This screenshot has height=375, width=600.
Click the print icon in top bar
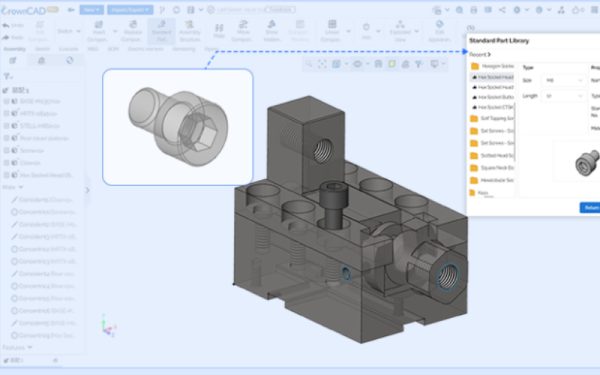point(474,10)
